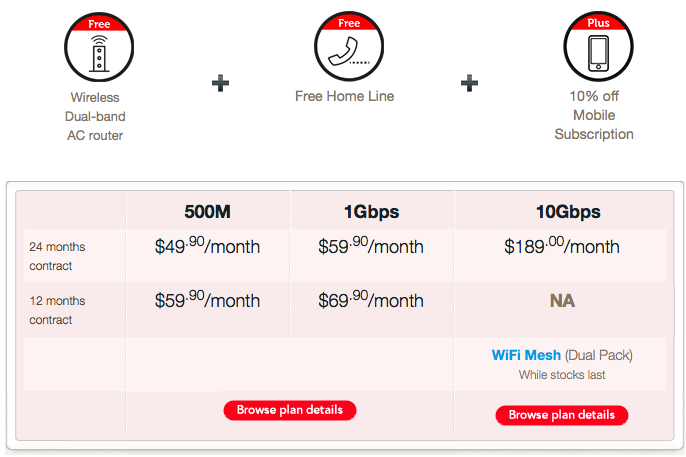
Task: Click the plus sign before the mobile icon
Action: (469, 83)
